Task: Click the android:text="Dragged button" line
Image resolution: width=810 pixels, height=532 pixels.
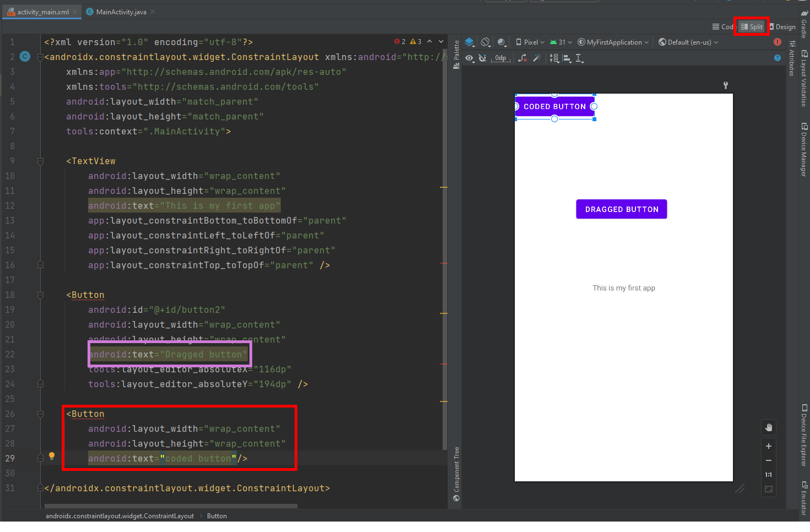Action: tap(168, 354)
